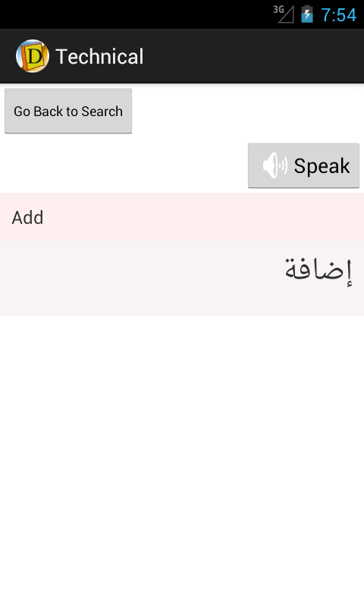The image size is (364, 607).
Task: Tap the yellow "D" letter on the app logo
Action: coord(35,56)
